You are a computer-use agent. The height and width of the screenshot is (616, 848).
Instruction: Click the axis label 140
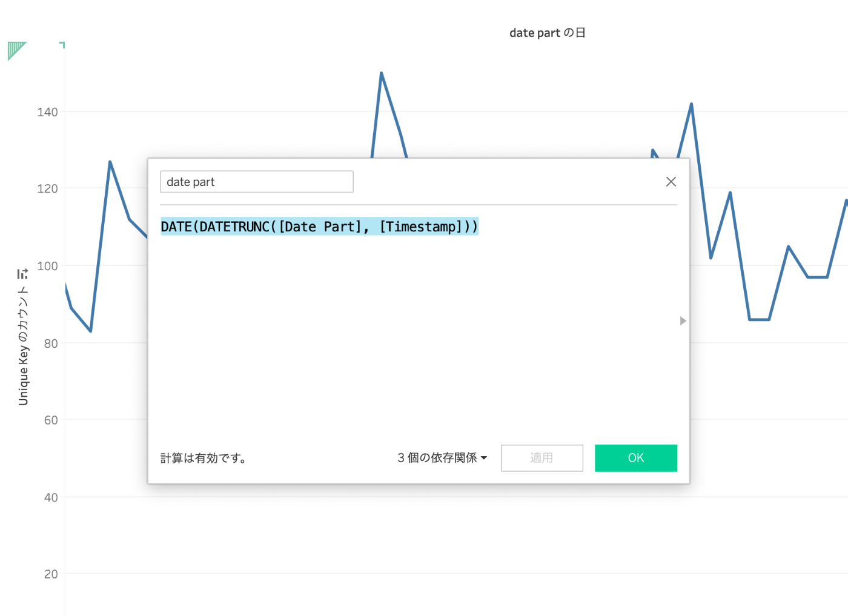pos(47,112)
